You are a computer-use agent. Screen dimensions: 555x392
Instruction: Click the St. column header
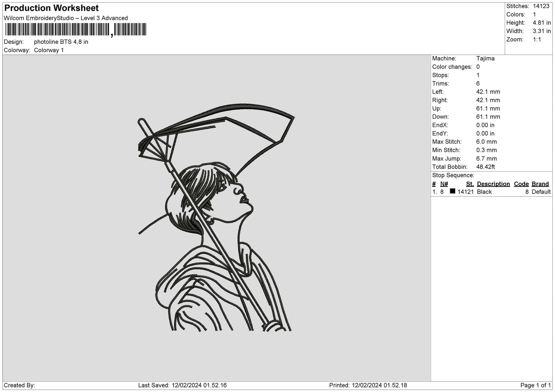pyautogui.click(x=470, y=184)
